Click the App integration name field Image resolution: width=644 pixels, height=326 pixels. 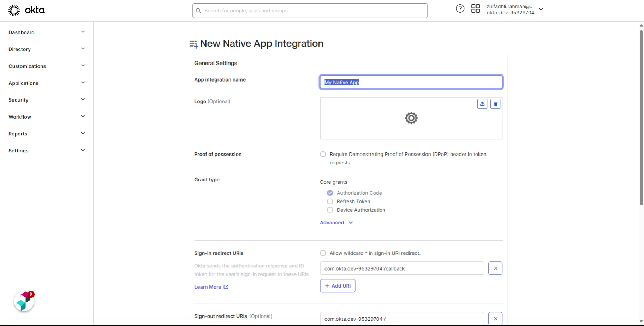[x=411, y=82]
